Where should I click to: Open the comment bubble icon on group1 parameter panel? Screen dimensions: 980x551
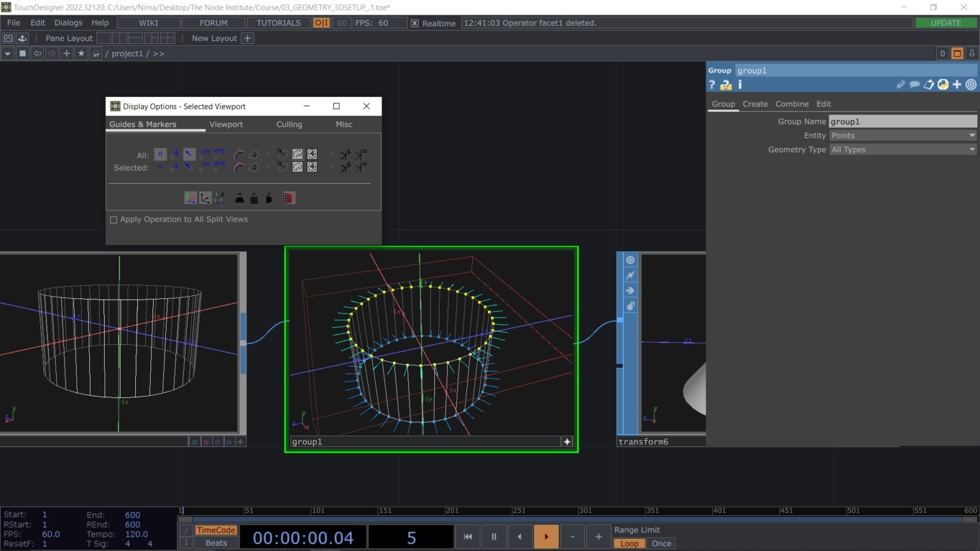915,84
